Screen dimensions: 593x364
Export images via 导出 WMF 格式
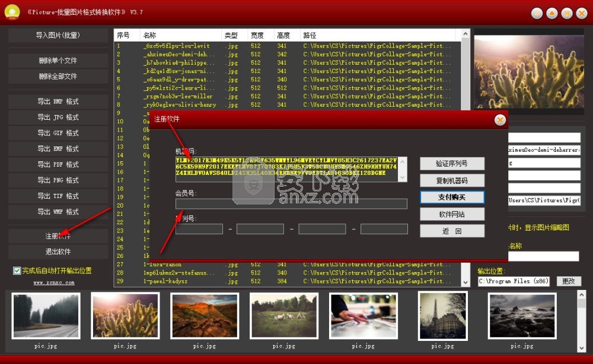(x=58, y=212)
